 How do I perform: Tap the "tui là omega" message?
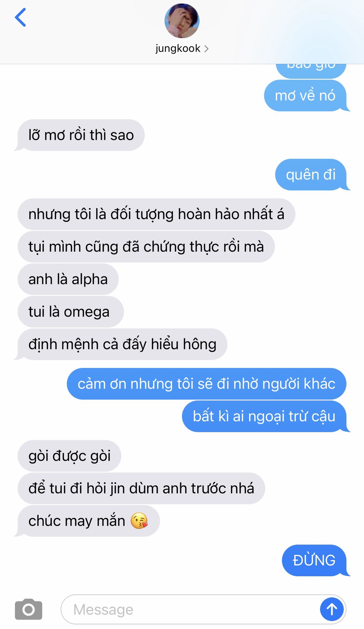70,312
